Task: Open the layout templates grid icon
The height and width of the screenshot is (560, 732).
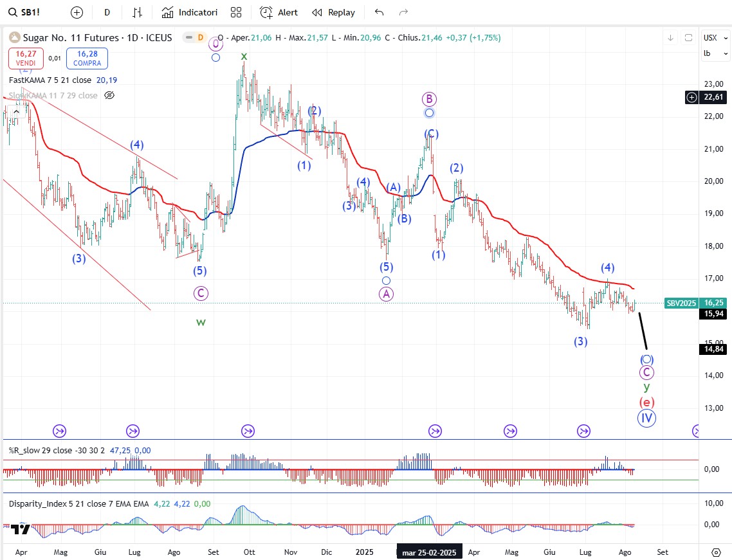Action: click(x=236, y=12)
